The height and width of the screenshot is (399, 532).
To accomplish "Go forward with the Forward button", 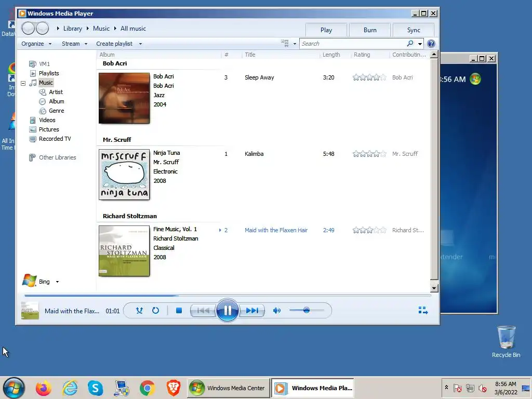I will [x=43, y=29].
